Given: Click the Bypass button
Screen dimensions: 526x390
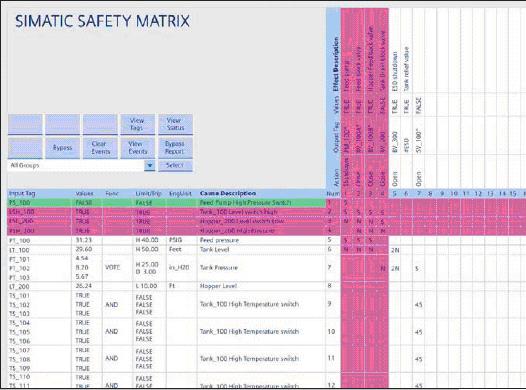Looking at the screenshot, I should tap(62, 148).
